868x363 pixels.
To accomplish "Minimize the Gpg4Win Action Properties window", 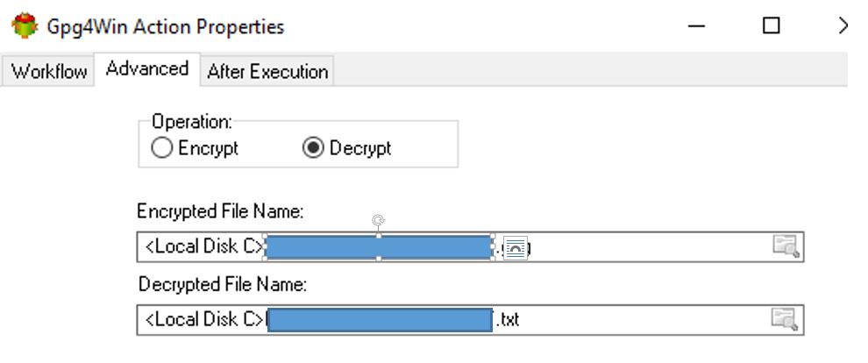I will pyautogui.click(x=696, y=26).
